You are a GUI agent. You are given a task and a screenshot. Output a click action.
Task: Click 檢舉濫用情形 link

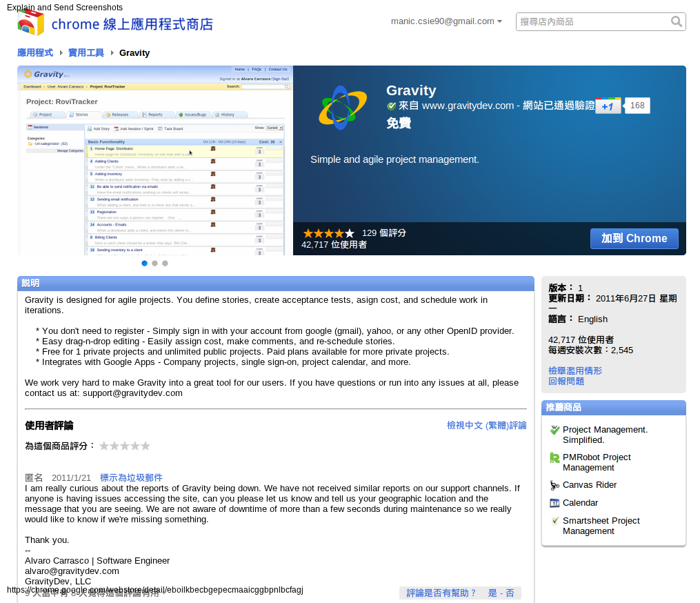[575, 370]
